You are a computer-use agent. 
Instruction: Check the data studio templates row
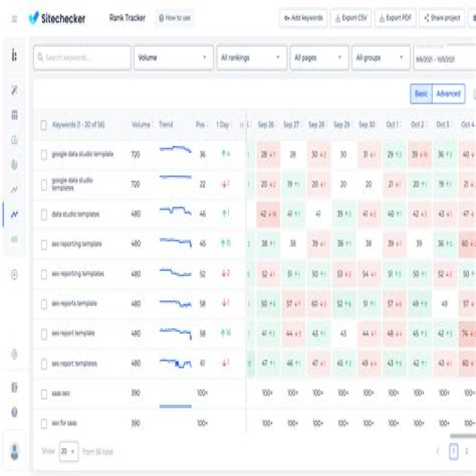coord(44,215)
